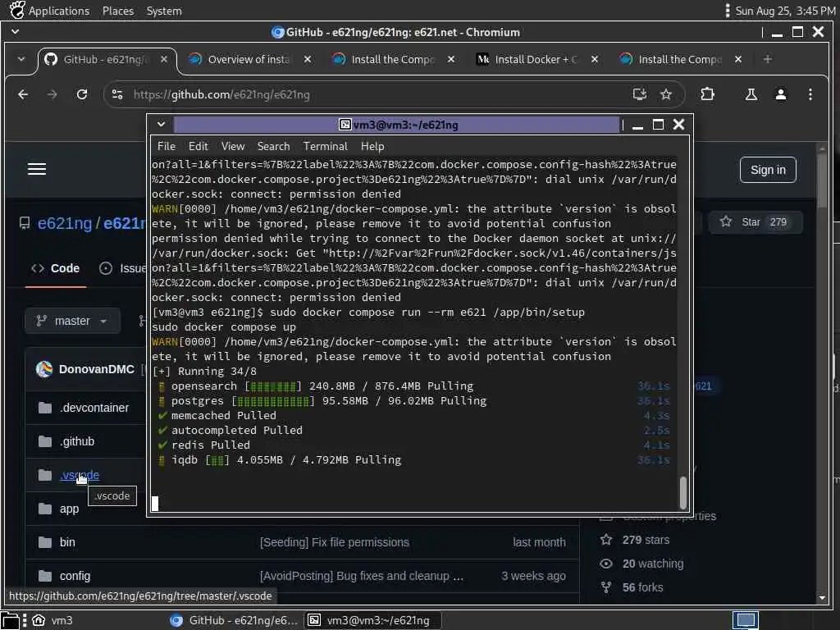The image size is (840, 630).
Task: Open the .vscode folder link
Action: click(x=80, y=475)
